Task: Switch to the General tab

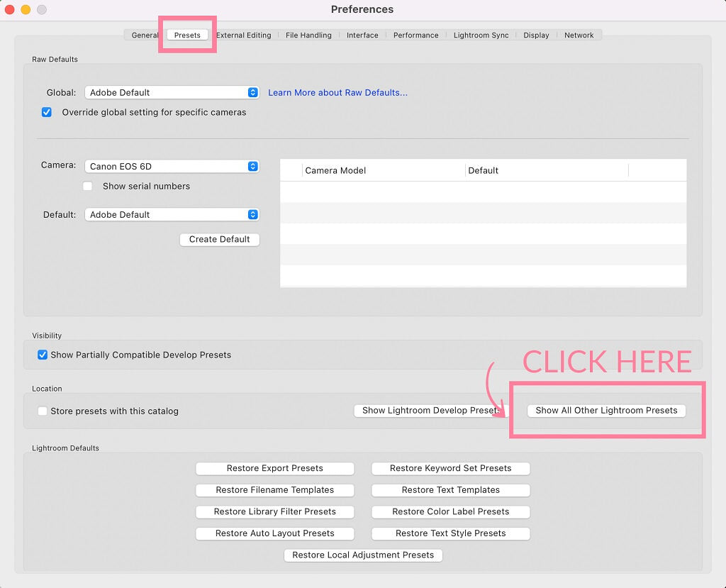Action: pyautogui.click(x=145, y=35)
